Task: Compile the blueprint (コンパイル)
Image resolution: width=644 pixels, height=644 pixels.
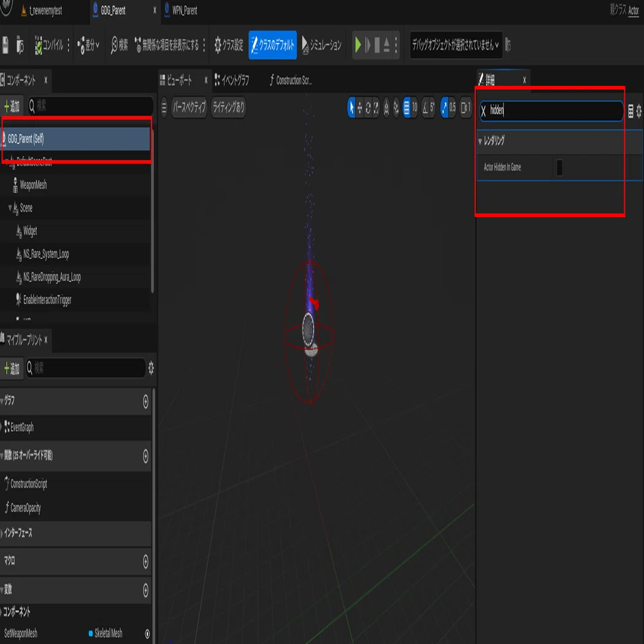Action: (49, 45)
